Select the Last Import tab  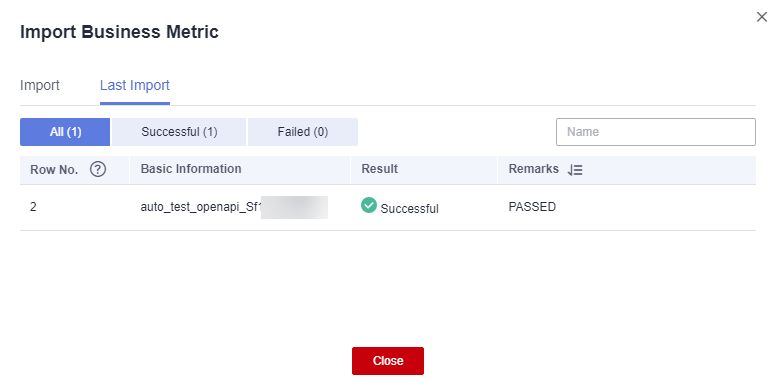coord(135,85)
